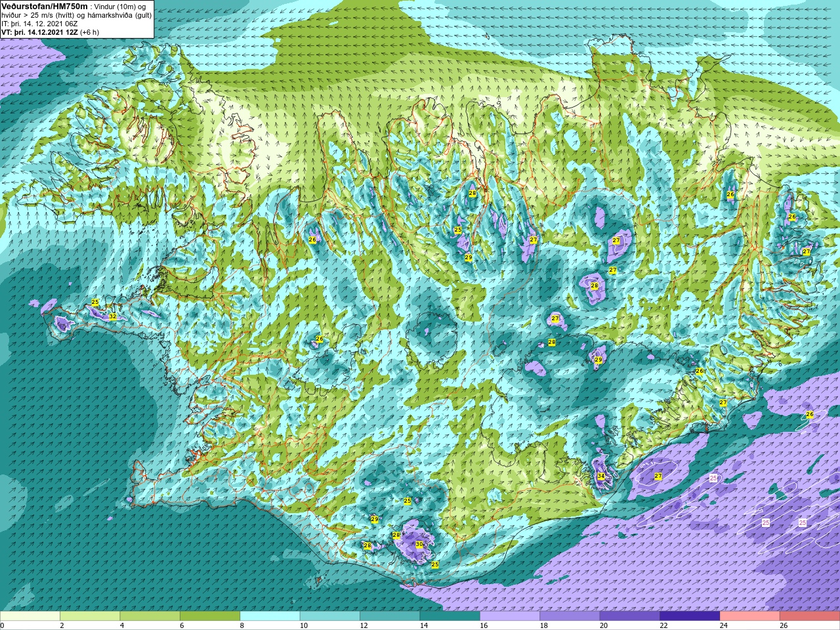Click the pale yellow 0–2 m/s legend swatch

(30, 616)
